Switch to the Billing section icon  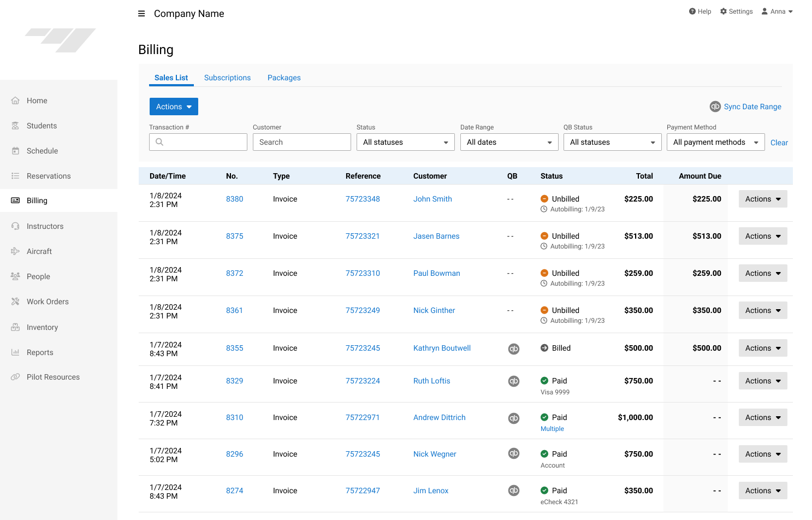pos(15,200)
